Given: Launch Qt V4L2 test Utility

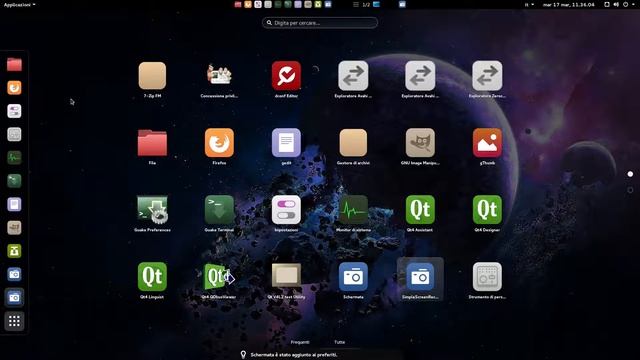Looking at the screenshot, I should tap(286, 275).
